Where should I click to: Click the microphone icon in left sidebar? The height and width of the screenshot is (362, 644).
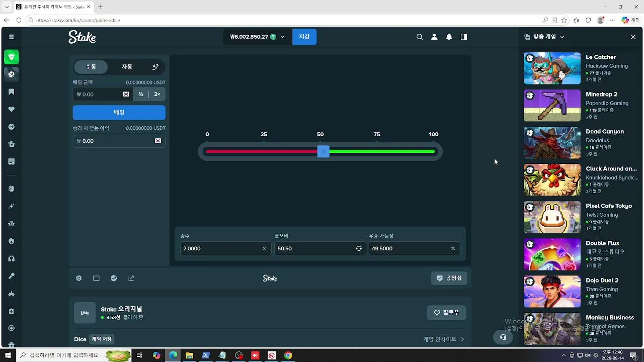[11, 276]
